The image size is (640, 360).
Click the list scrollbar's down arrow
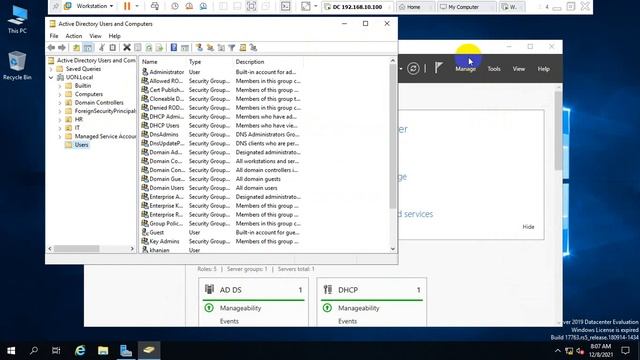[x=393, y=249]
